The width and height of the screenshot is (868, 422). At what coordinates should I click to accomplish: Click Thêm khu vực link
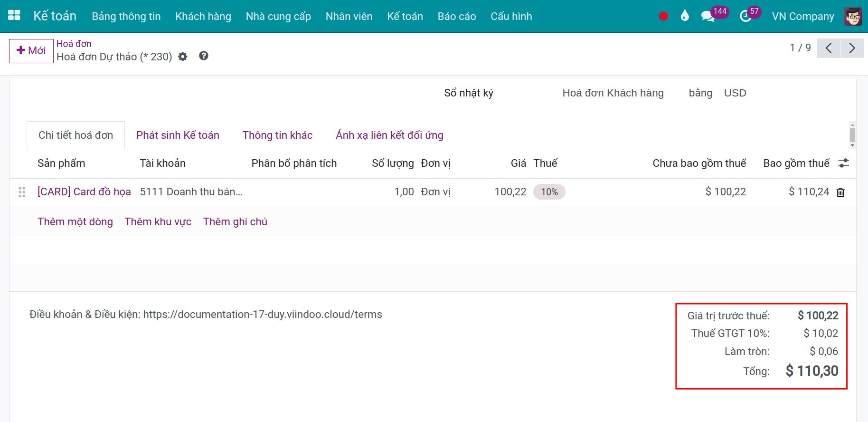(158, 222)
